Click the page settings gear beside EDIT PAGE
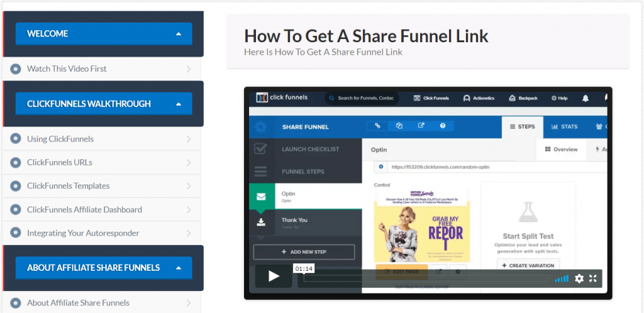Screen dimensions: 644x313 coord(458,271)
